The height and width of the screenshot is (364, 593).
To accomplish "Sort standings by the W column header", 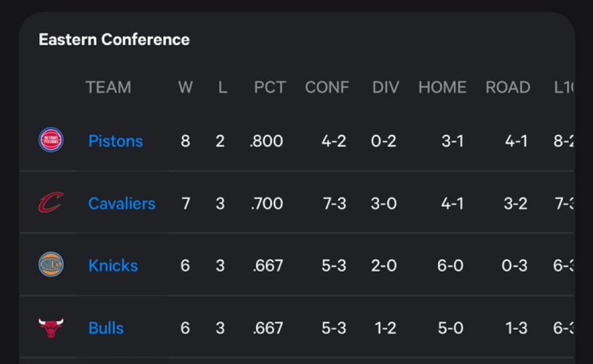I will (185, 87).
